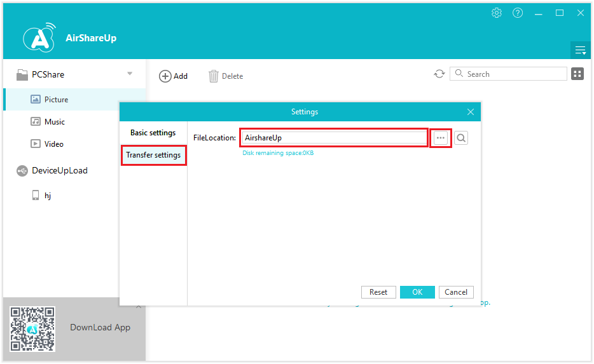Click the AirShareUp logo

click(x=39, y=37)
